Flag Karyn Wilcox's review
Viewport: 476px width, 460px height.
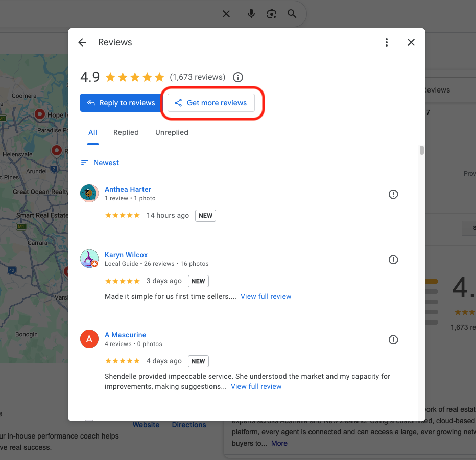393,260
